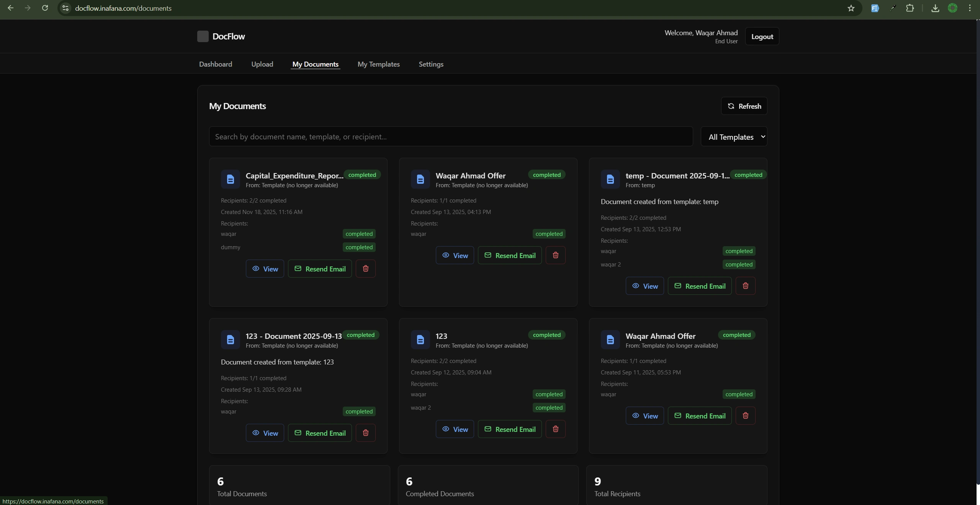Viewport: 980px width, 505px height.
Task: Switch to the My Templates tab
Action: (x=378, y=64)
